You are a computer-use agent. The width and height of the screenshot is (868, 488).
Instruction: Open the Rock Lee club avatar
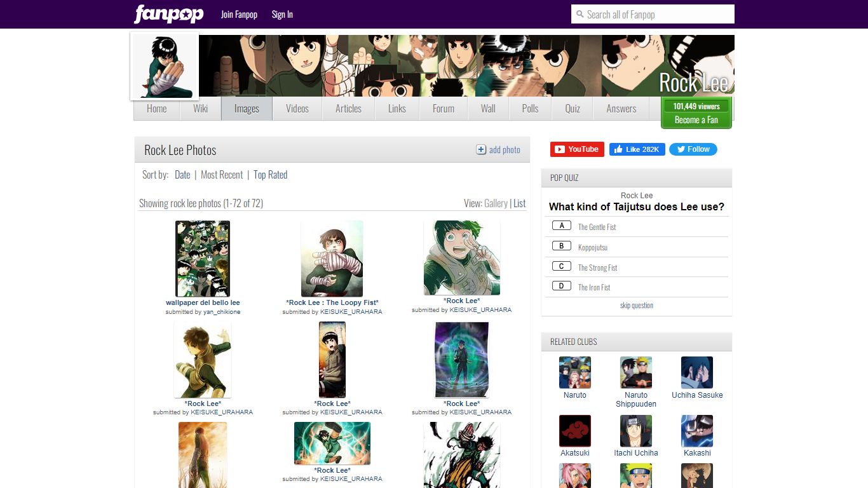pyautogui.click(x=165, y=66)
